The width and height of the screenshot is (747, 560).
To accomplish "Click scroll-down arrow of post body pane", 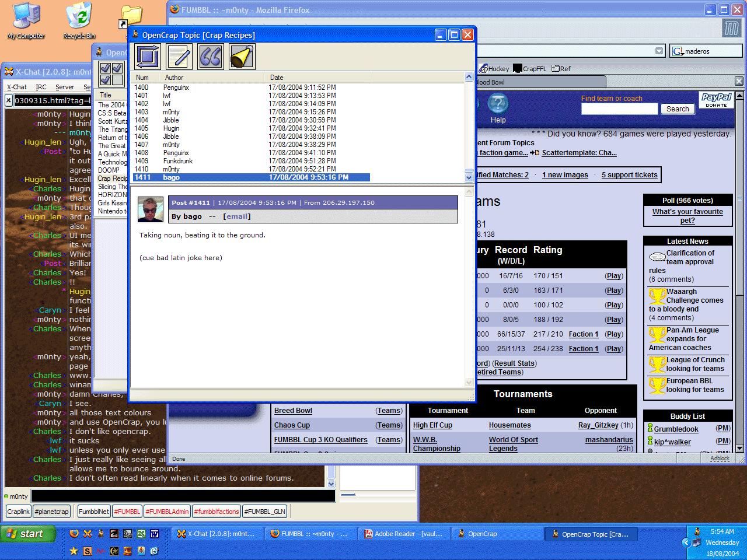I will point(469,383).
